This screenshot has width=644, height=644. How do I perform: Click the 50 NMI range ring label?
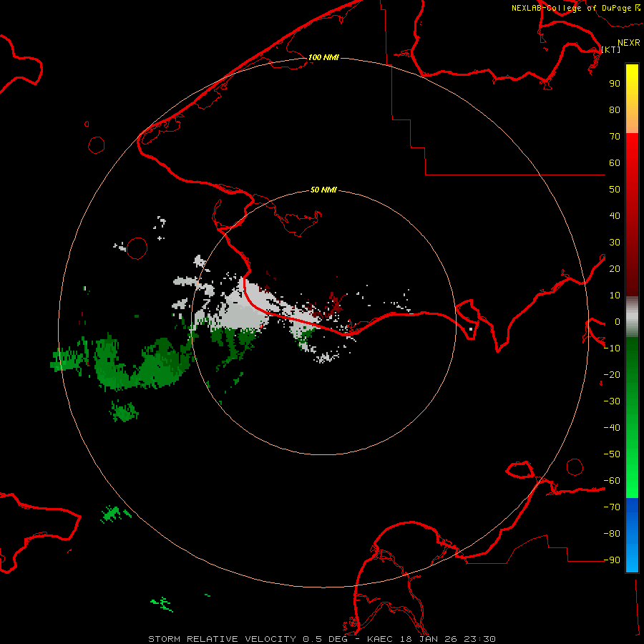coord(323,190)
